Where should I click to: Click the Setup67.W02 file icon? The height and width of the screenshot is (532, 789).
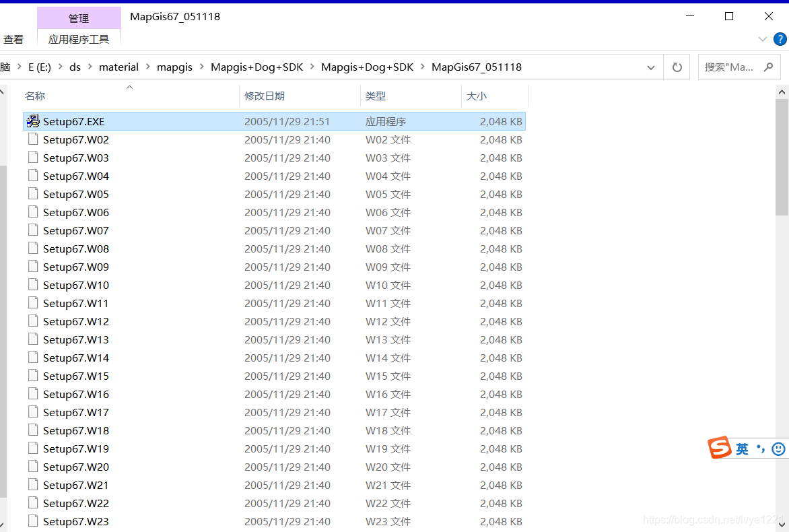pyautogui.click(x=33, y=139)
